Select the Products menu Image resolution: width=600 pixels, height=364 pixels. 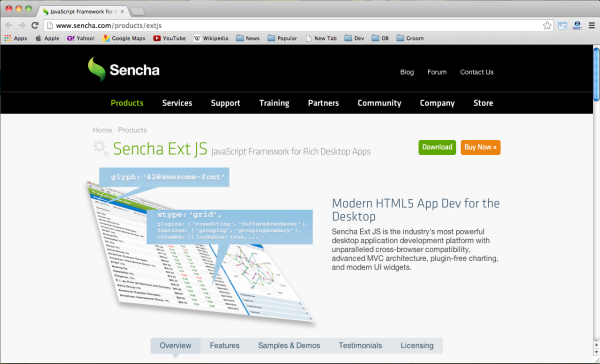click(x=127, y=103)
